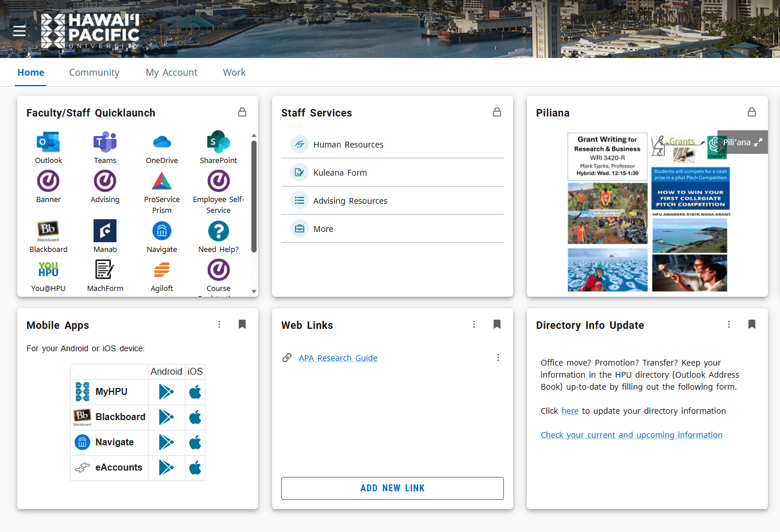Screen dimensions: 780x532
Task: Get Navigate iOS app
Action: pos(195,442)
